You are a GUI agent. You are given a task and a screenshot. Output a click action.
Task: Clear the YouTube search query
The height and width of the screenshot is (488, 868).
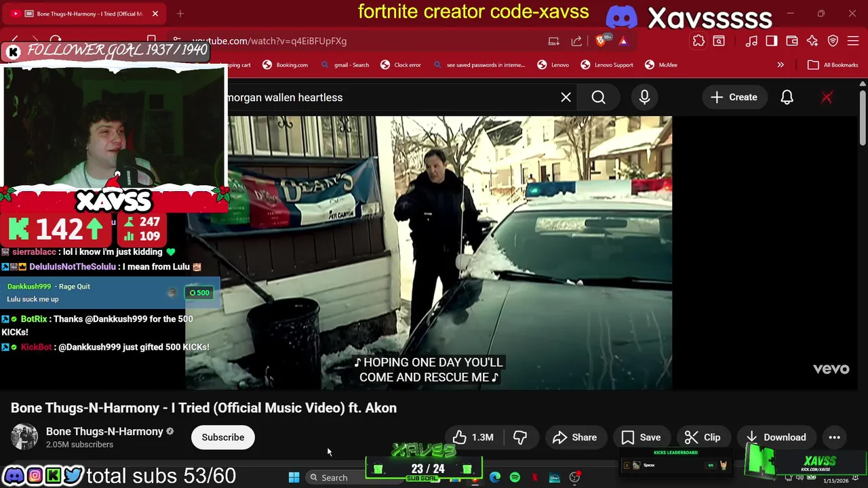click(566, 97)
